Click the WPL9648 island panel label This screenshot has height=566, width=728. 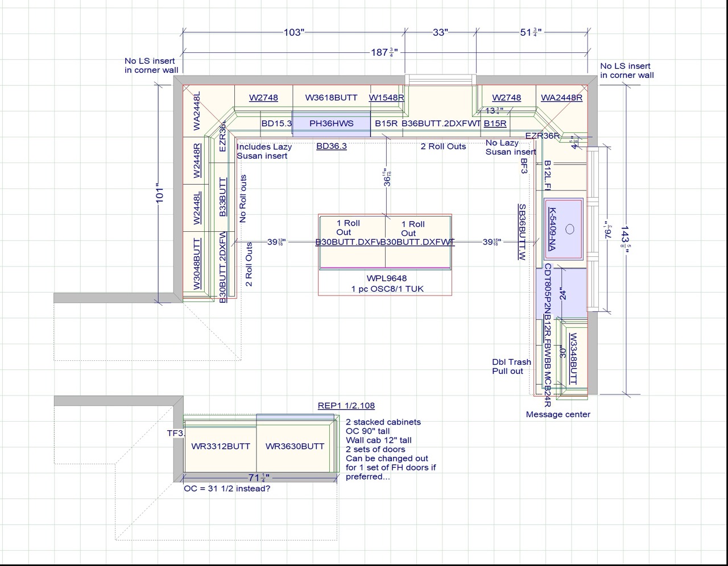pos(387,278)
